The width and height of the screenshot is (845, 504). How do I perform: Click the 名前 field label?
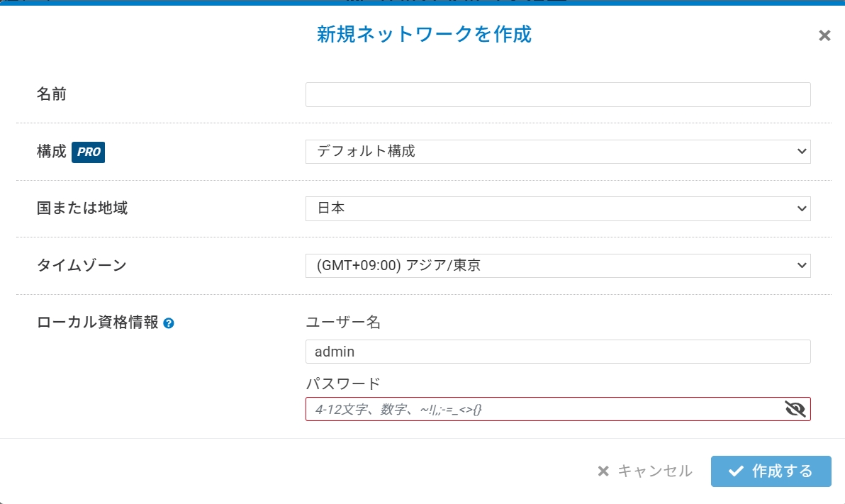pyautogui.click(x=52, y=94)
